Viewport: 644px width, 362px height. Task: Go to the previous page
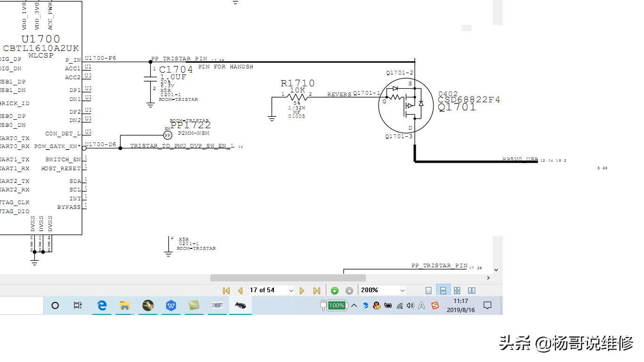pos(240,290)
